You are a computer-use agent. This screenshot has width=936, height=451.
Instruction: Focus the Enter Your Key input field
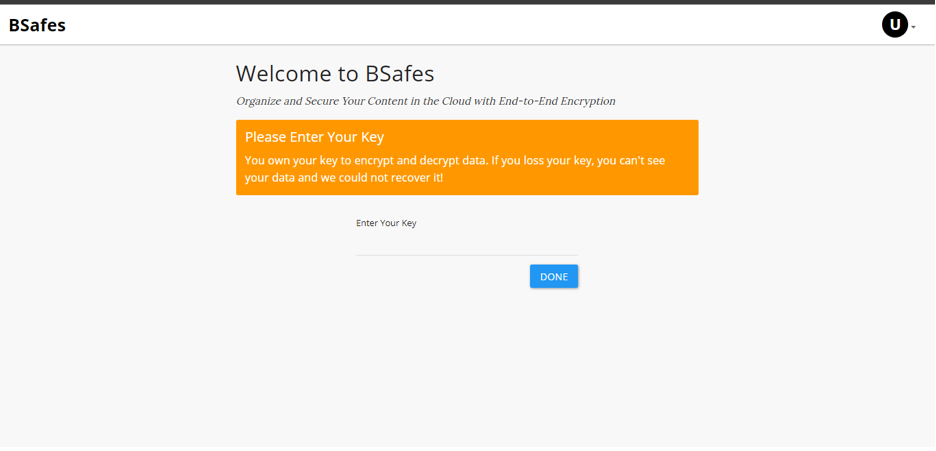point(467,245)
